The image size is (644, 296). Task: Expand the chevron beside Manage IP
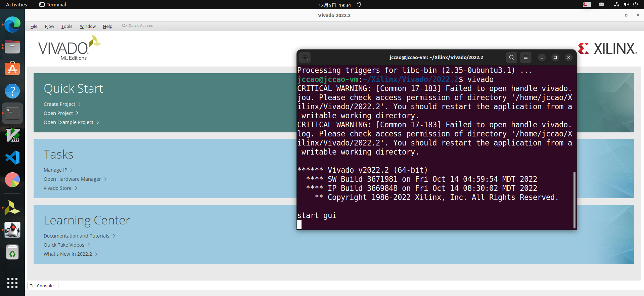(x=72, y=170)
